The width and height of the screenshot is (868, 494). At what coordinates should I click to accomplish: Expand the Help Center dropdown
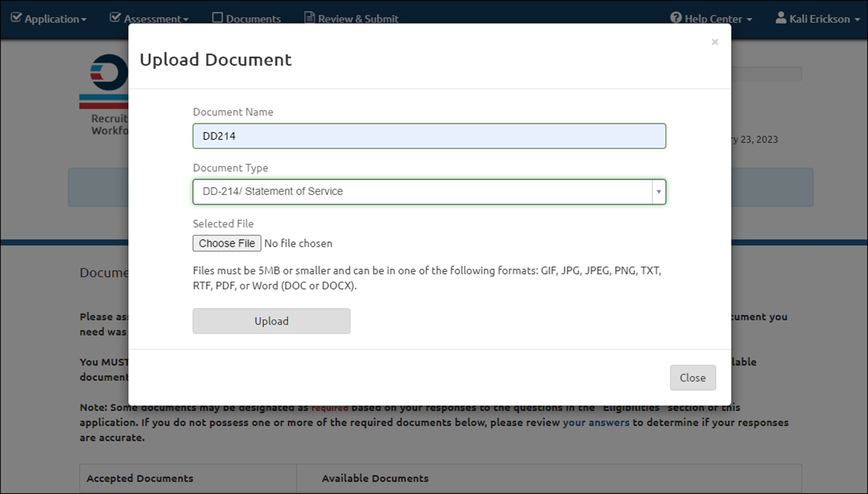pyautogui.click(x=711, y=19)
